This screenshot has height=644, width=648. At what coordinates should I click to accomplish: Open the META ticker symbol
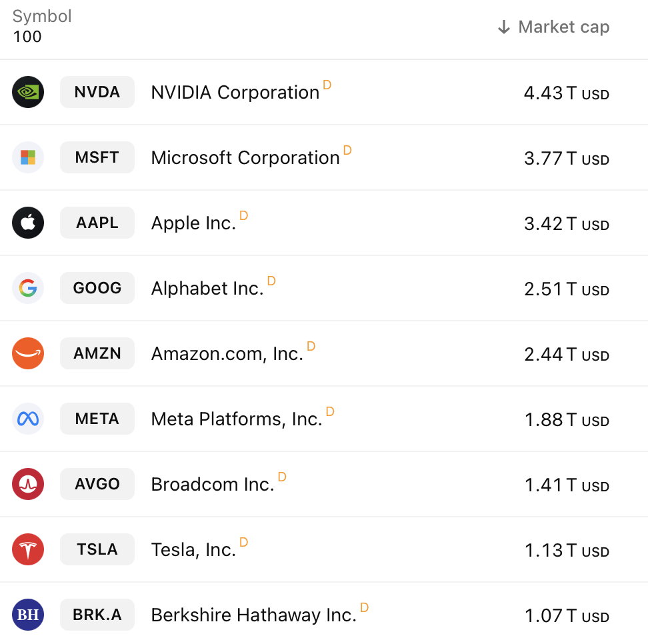pyautogui.click(x=97, y=419)
